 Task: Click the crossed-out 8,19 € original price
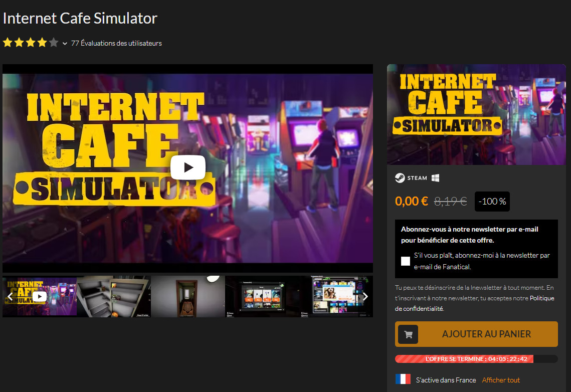pyautogui.click(x=451, y=202)
